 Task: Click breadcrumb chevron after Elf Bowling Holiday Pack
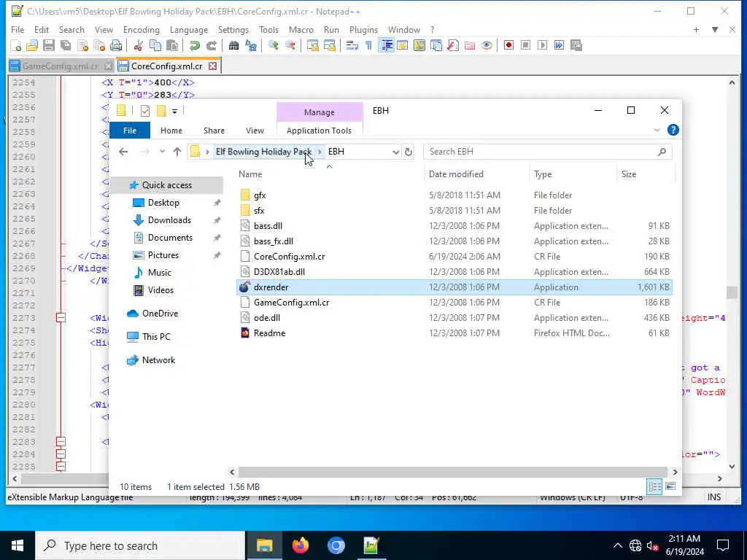(x=320, y=152)
